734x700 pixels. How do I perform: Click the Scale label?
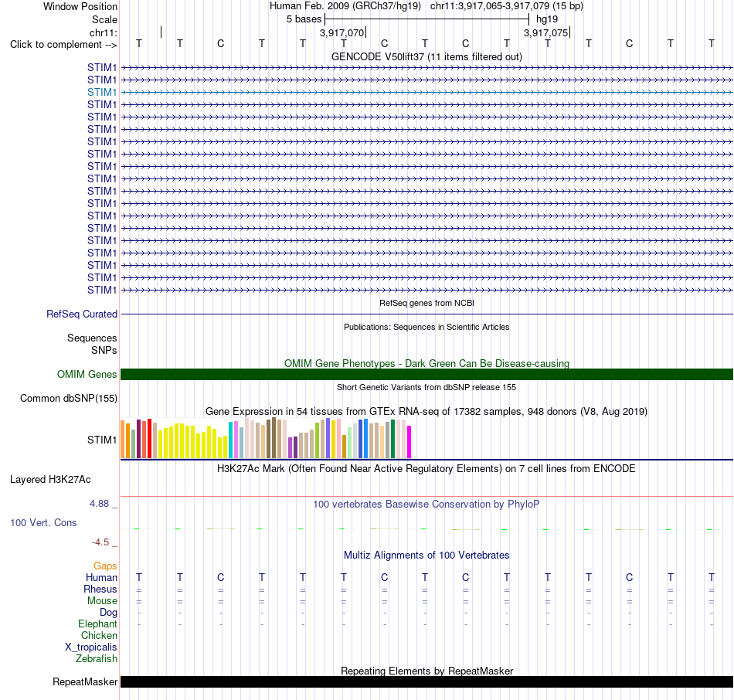(104, 19)
